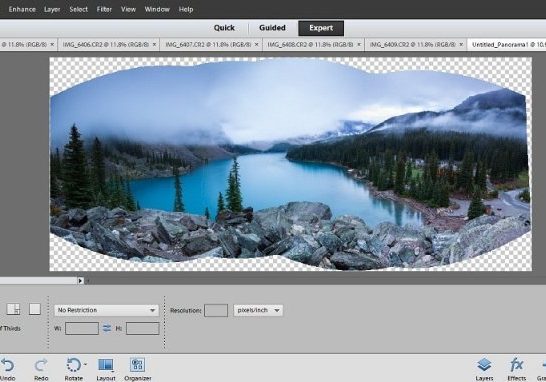The image size is (546, 382).
Task: Show the Layers panel
Action: 484,365
